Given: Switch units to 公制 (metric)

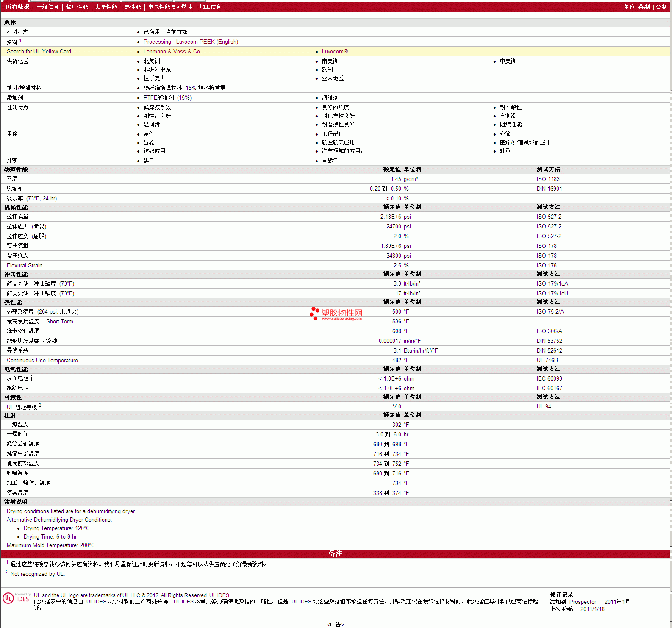Looking at the screenshot, I should pos(661,7).
